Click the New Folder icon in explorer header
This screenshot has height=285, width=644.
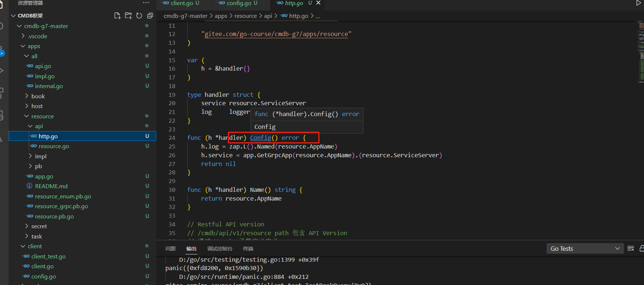128,16
